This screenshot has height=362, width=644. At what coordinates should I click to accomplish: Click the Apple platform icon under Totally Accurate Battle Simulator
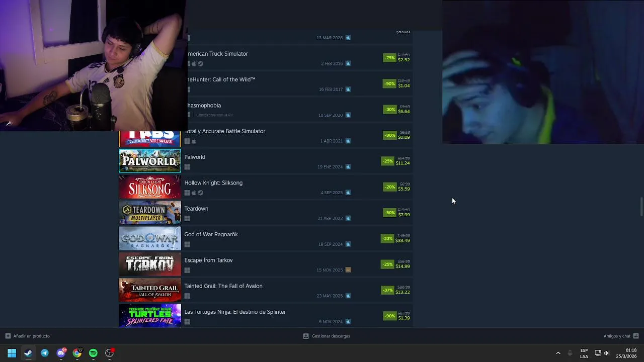point(194,141)
